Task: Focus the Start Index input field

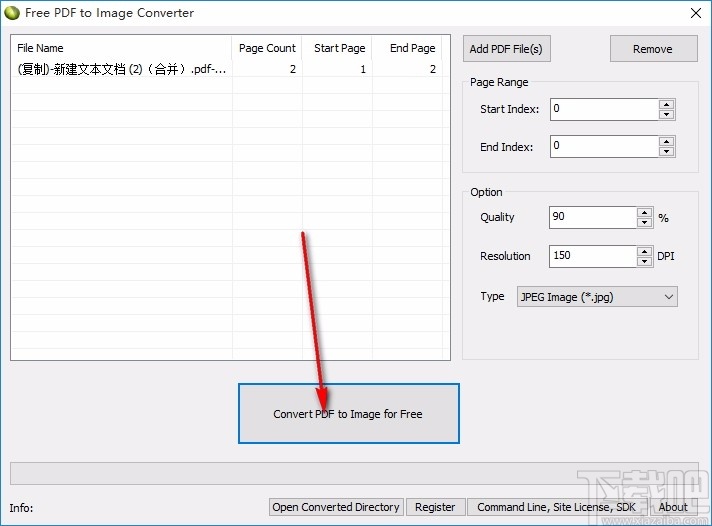Action: pyautogui.click(x=604, y=109)
